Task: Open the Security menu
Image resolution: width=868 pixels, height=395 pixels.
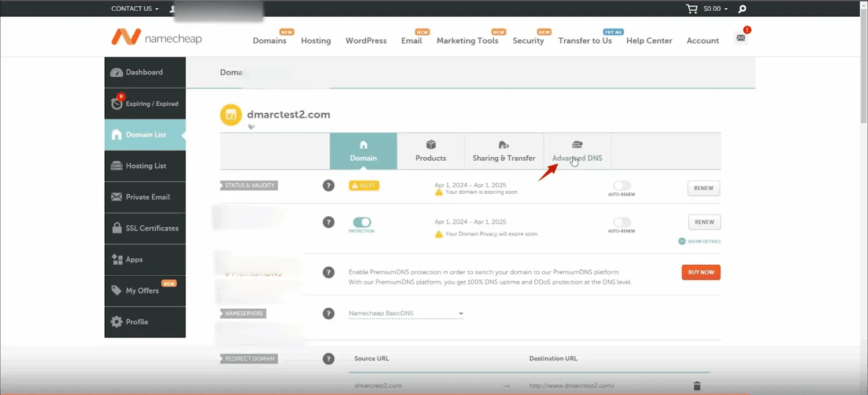Action: pos(528,40)
